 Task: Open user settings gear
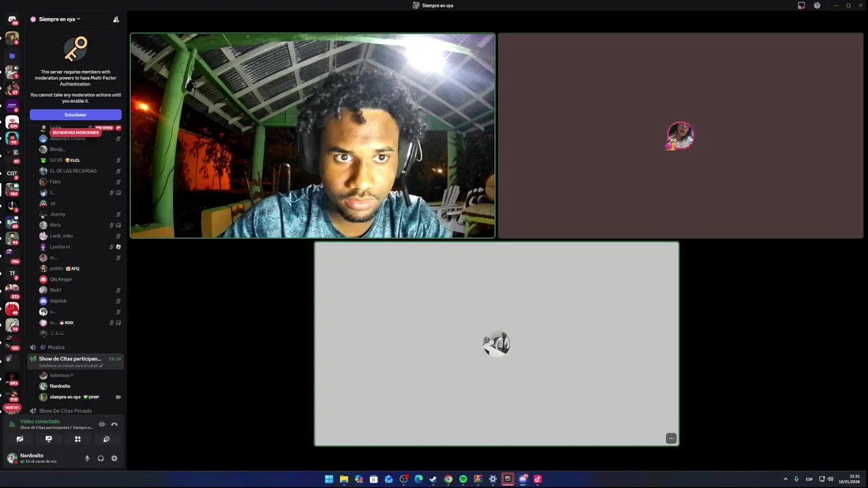click(114, 458)
